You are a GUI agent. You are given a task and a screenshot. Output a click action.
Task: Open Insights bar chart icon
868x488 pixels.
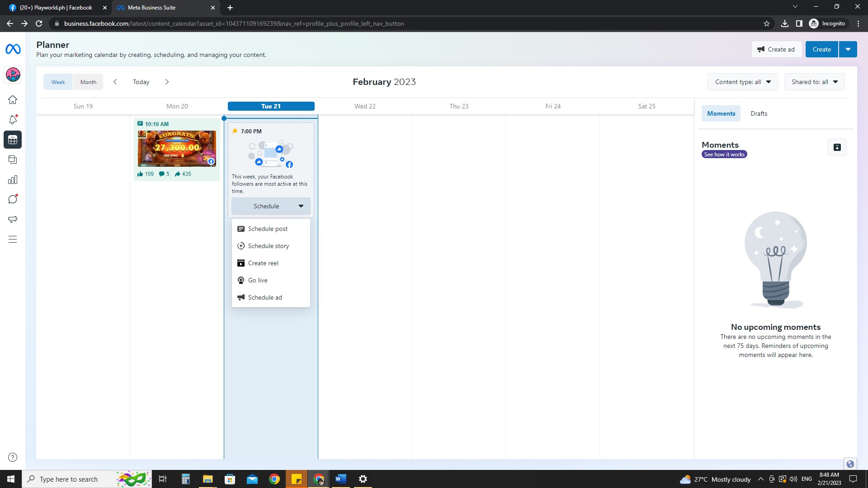13,180
